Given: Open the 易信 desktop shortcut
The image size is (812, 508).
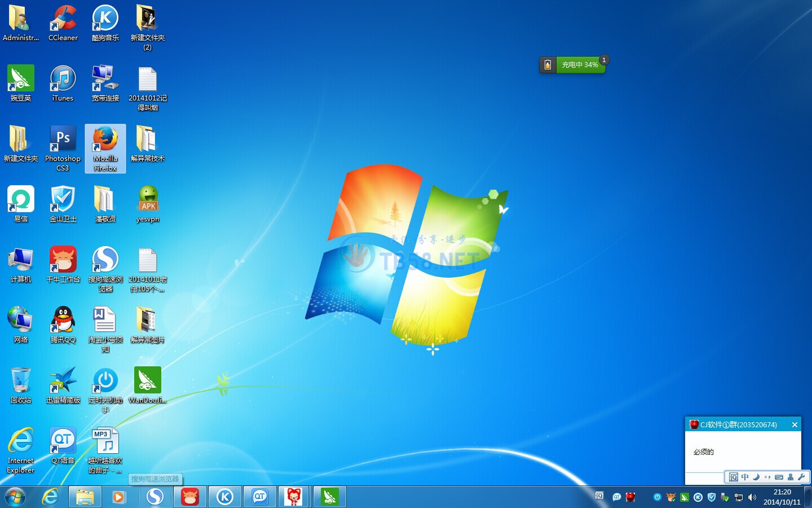Looking at the screenshot, I should (x=21, y=204).
